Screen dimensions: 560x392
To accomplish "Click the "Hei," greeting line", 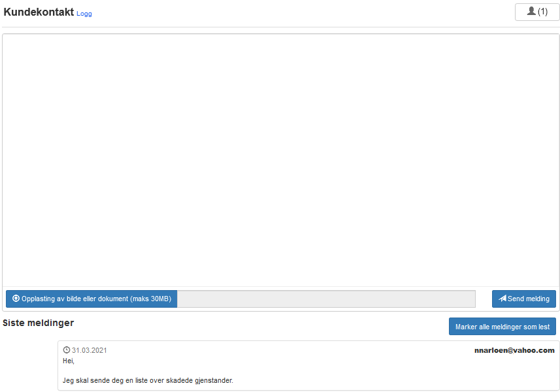I will click(x=69, y=361).
